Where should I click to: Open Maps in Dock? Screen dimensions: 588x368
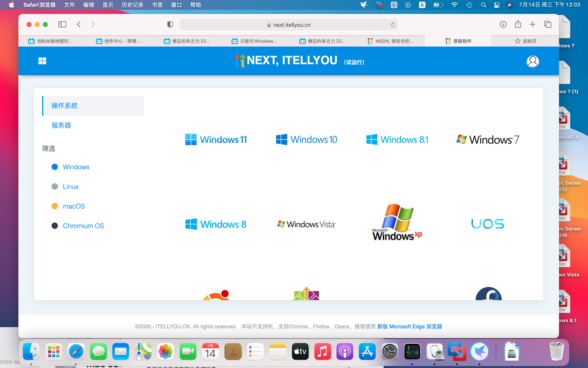point(143,351)
